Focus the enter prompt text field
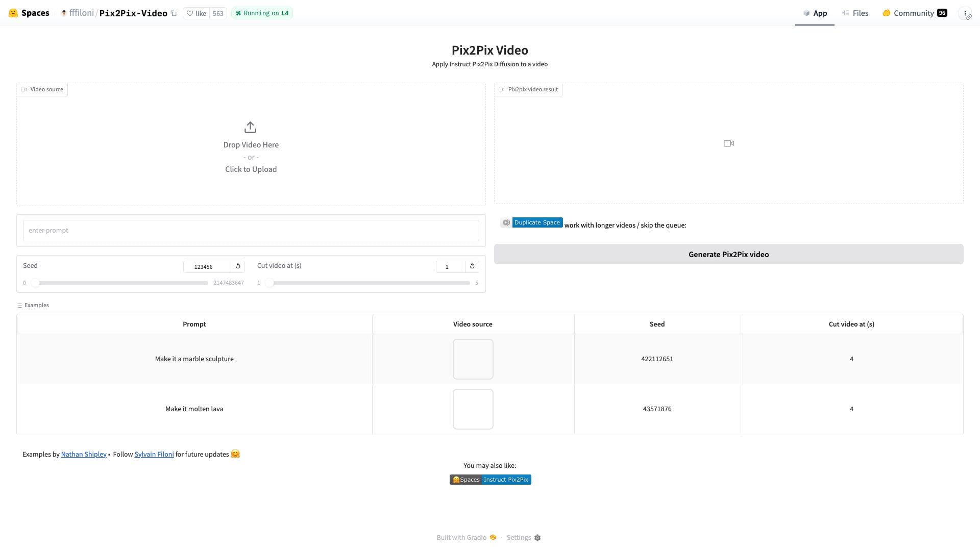The width and height of the screenshot is (980, 551). pos(251,231)
